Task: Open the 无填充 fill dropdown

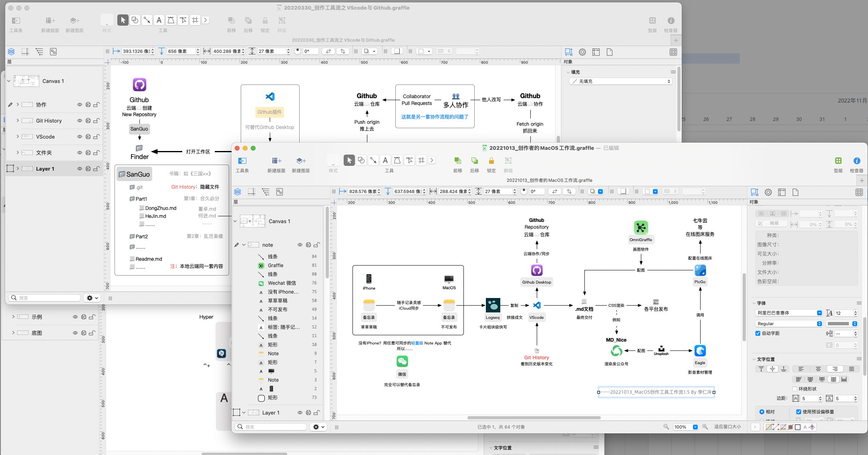Action: tap(620, 81)
